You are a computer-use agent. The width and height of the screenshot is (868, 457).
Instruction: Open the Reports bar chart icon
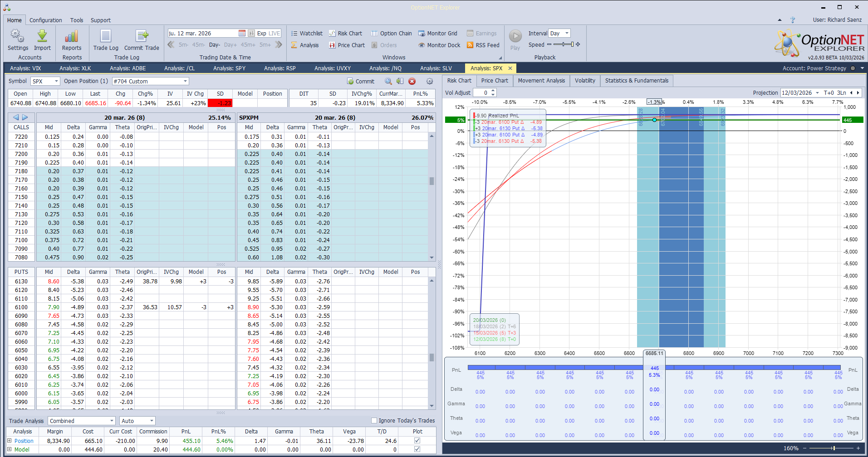[x=72, y=37]
